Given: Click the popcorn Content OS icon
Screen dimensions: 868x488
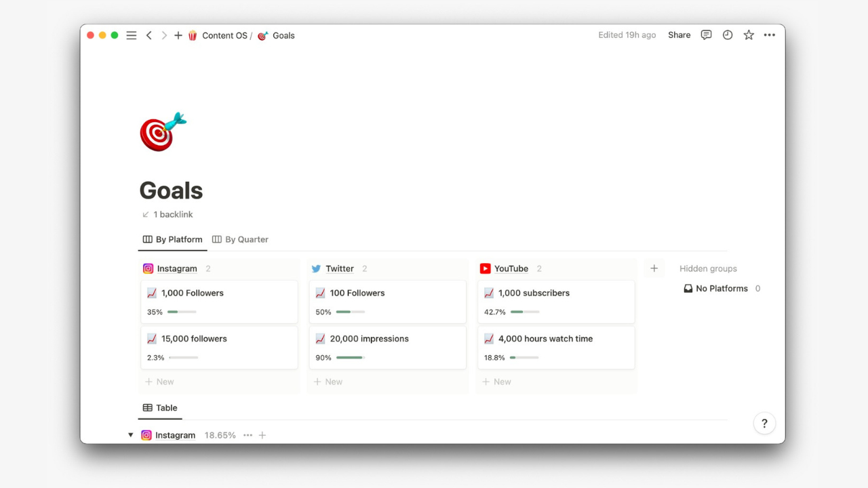Looking at the screenshot, I should coord(193,35).
